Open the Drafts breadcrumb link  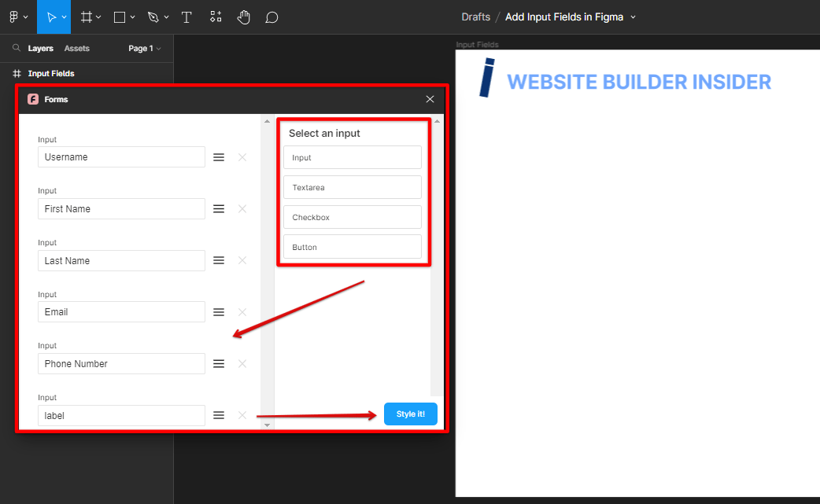click(x=475, y=17)
